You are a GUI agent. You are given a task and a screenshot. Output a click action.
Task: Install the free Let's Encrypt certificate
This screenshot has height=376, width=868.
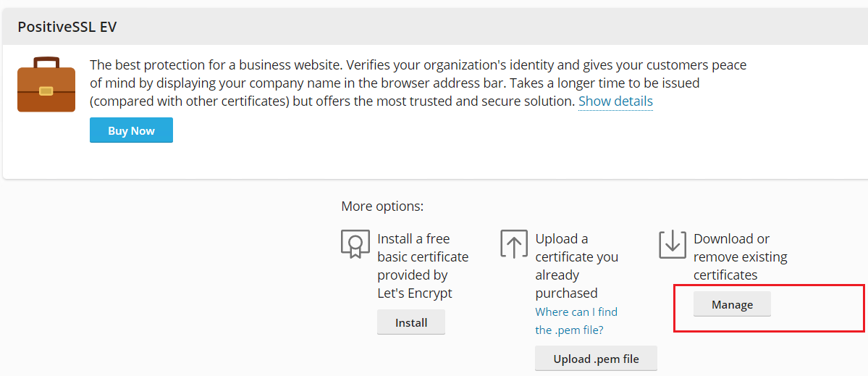click(x=411, y=322)
